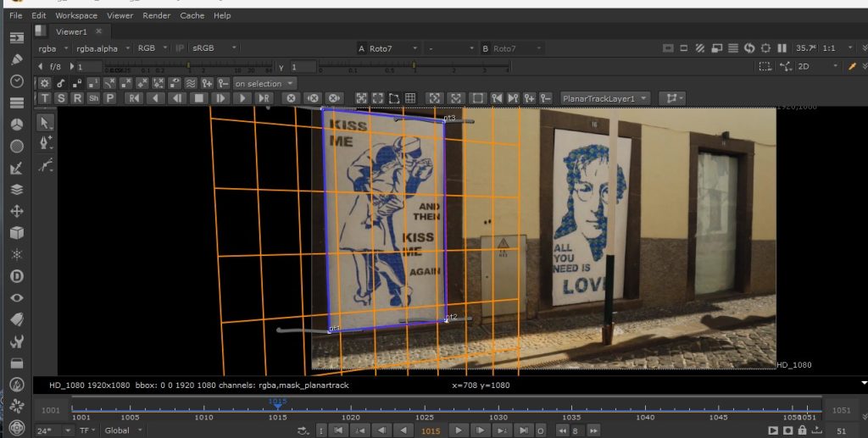Screen dimensions: 868x438
Task: Toggle the T translate tracking button
Action: click(x=45, y=98)
